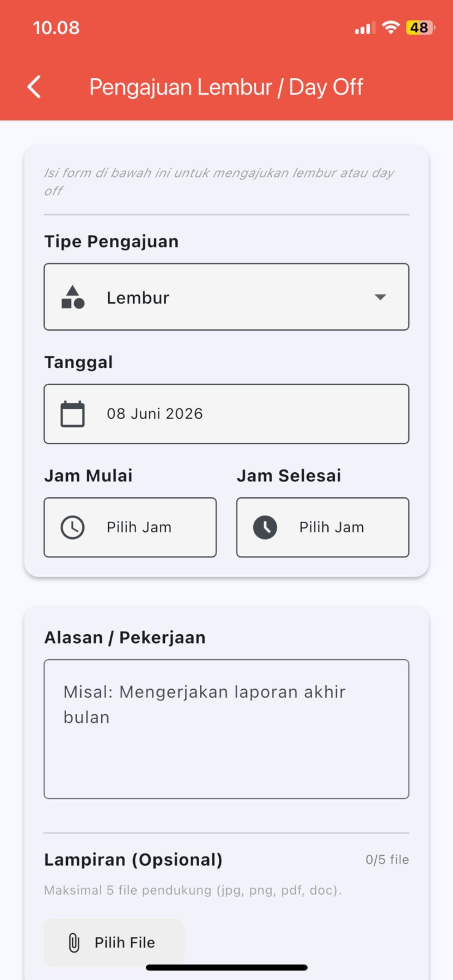Tap the Pengajuan Lembur / Day Off title

click(226, 87)
